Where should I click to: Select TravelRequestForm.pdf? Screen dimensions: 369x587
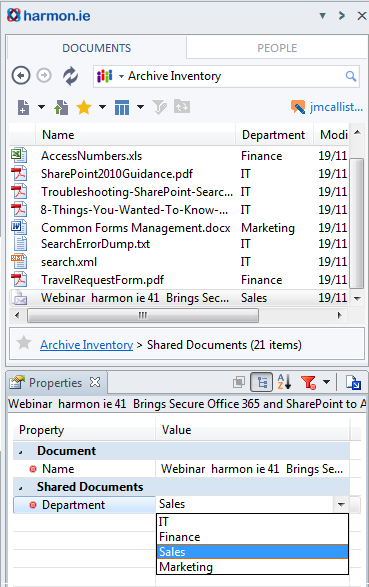coord(102,280)
